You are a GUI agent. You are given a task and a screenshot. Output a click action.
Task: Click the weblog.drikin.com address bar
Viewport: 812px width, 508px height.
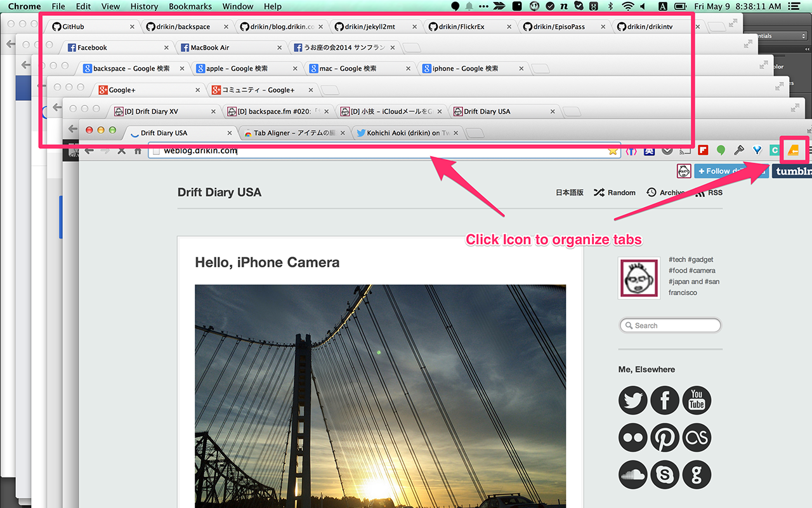(x=384, y=150)
